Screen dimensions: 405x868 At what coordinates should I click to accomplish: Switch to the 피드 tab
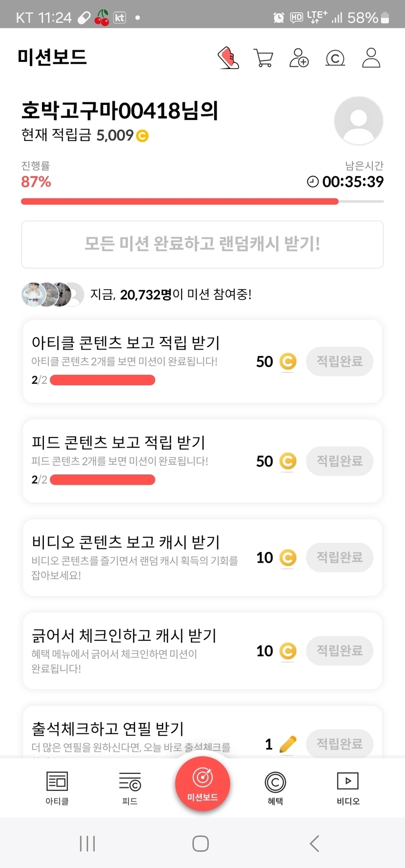(x=130, y=788)
